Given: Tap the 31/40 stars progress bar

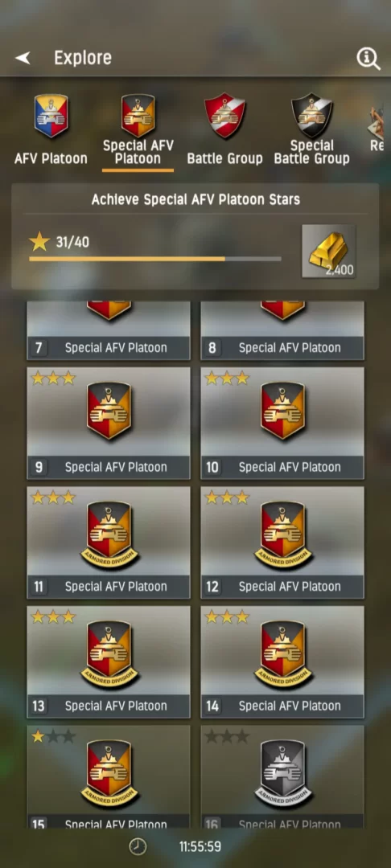Looking at the screenshot, I should [x=155, y=259].
